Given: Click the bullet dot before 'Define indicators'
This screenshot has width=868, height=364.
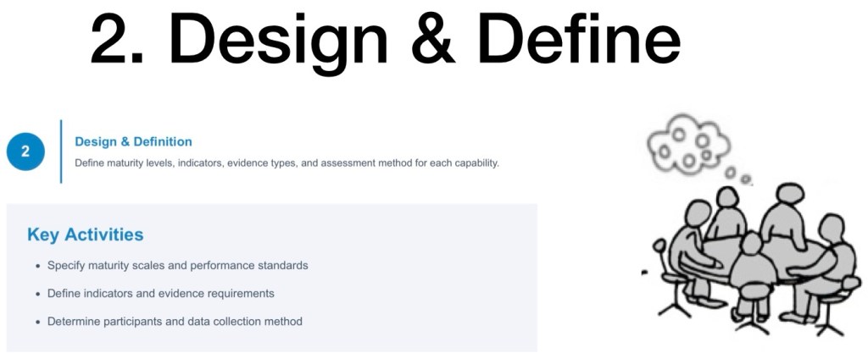Looking at the screenshot, I should click(38, 294).
